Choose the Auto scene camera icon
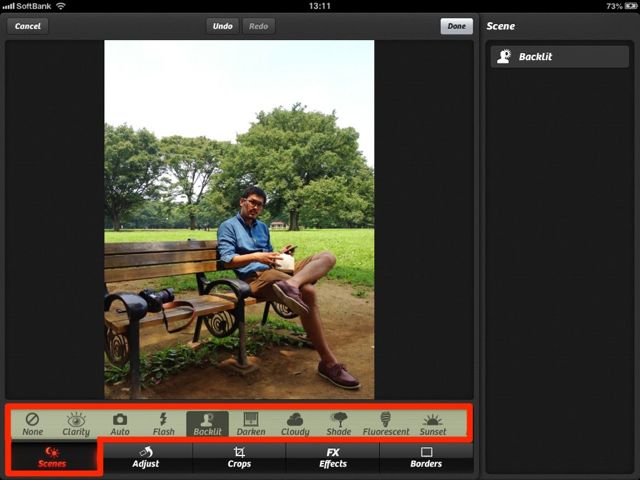Viewport: 640px width, 480px height. [120, 424]
